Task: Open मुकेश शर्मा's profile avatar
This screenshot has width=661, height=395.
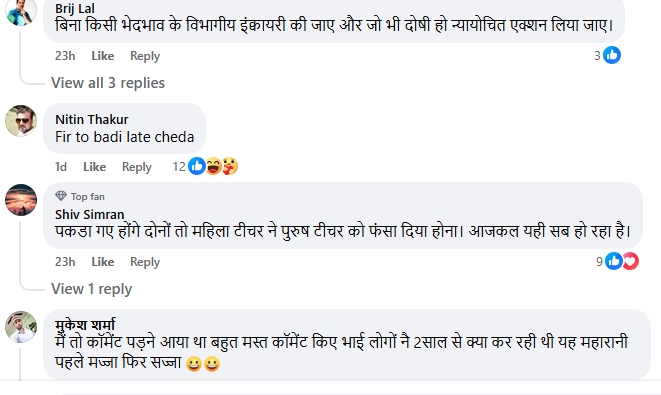Action: pyautogui.click(x=21, y=327)
